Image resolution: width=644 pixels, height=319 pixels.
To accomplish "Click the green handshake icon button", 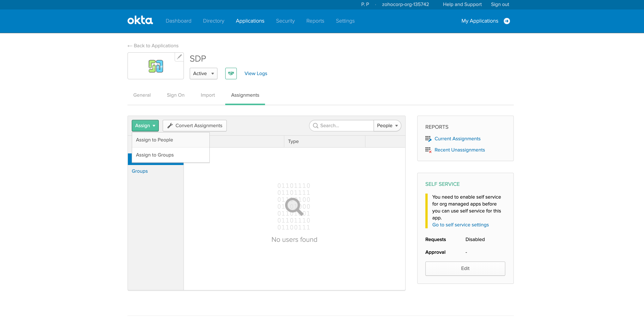I will coord(231,74).
